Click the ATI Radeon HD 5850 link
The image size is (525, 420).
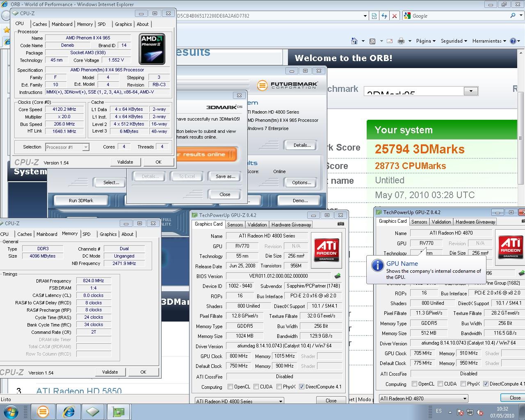coord(79,391)
